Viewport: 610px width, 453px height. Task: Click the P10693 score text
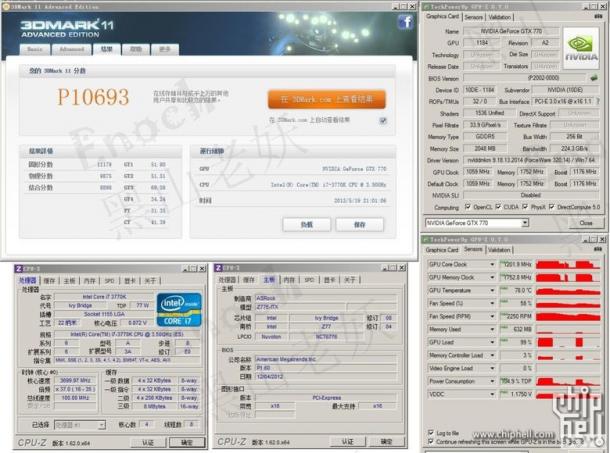click(x=93, y=97)
